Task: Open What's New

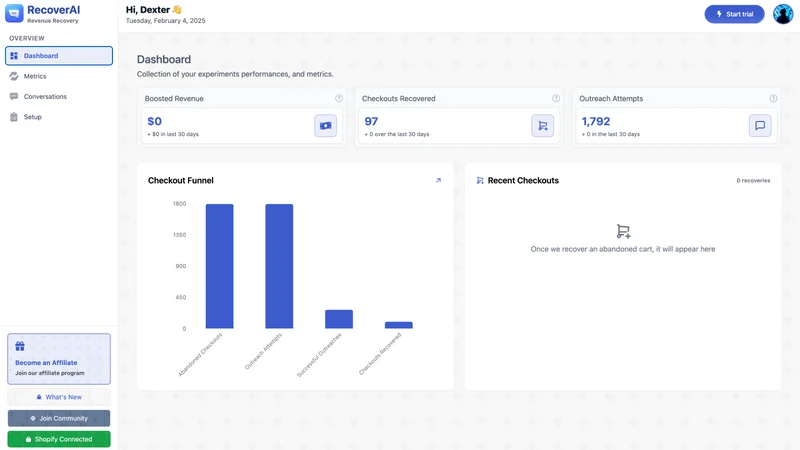Action: [x=59, y=397]
